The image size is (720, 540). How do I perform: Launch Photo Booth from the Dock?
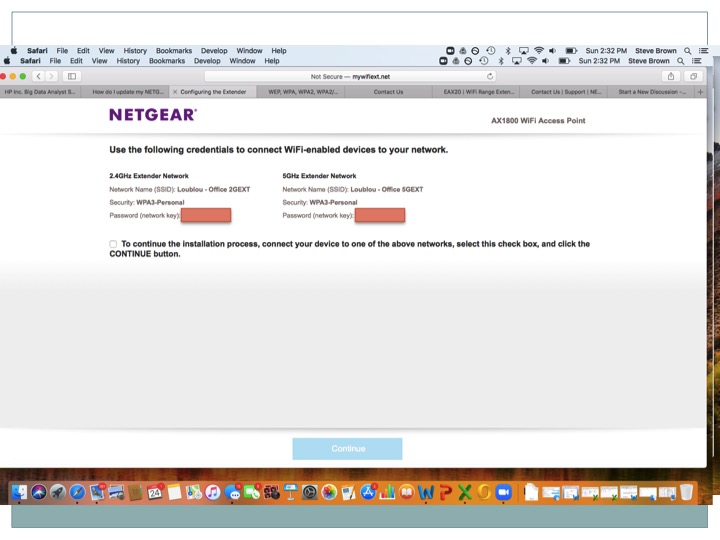271,493
